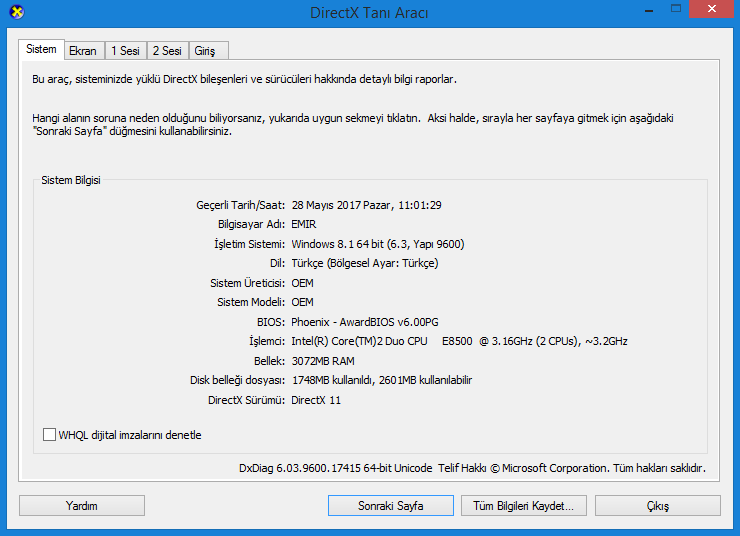Click the Çıkış button

(657, 506)
